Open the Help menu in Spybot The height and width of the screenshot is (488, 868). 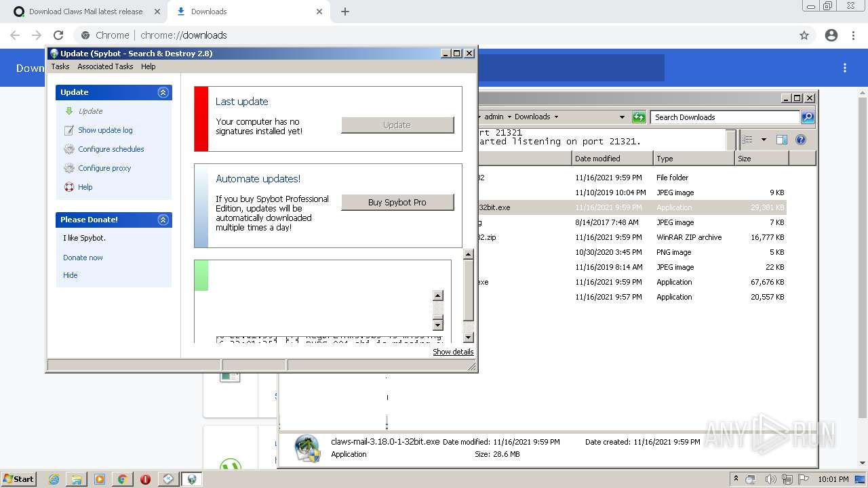149,66
